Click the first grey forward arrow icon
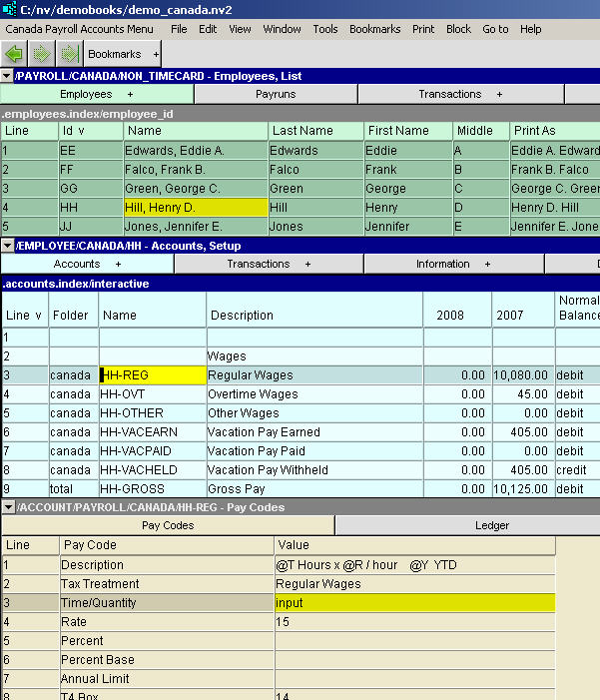The image size is (600, 700). click(x=41, y=53)
